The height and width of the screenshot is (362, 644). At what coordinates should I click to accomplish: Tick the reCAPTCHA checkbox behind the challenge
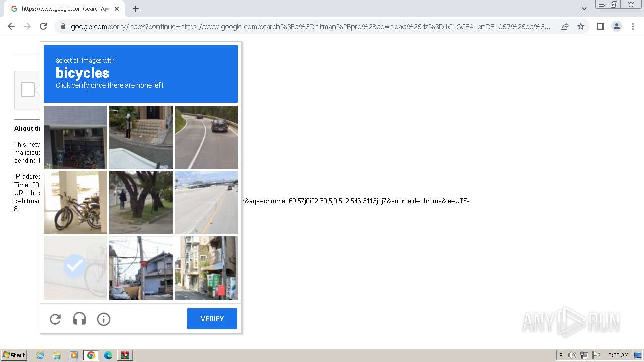(28, 89)
